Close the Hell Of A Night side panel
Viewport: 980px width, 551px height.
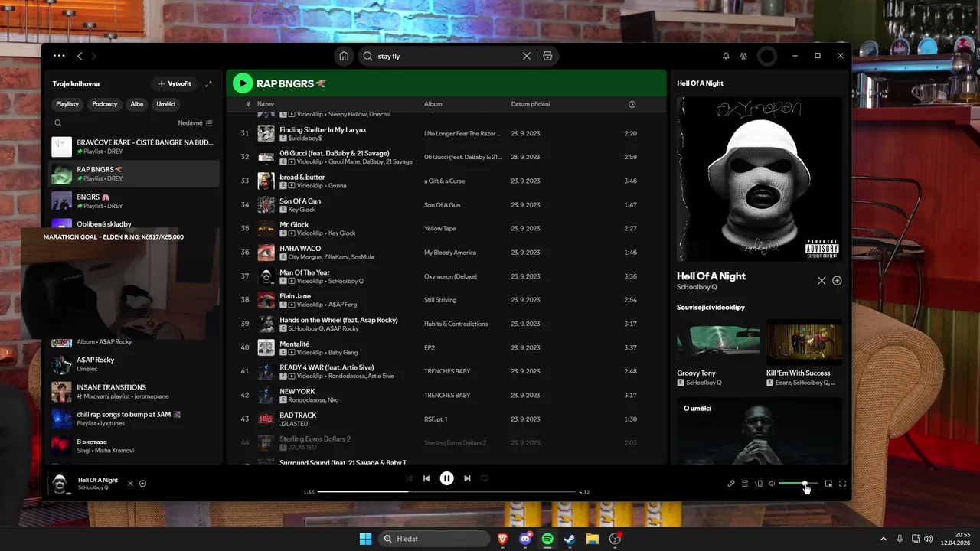tap(822, 281)
